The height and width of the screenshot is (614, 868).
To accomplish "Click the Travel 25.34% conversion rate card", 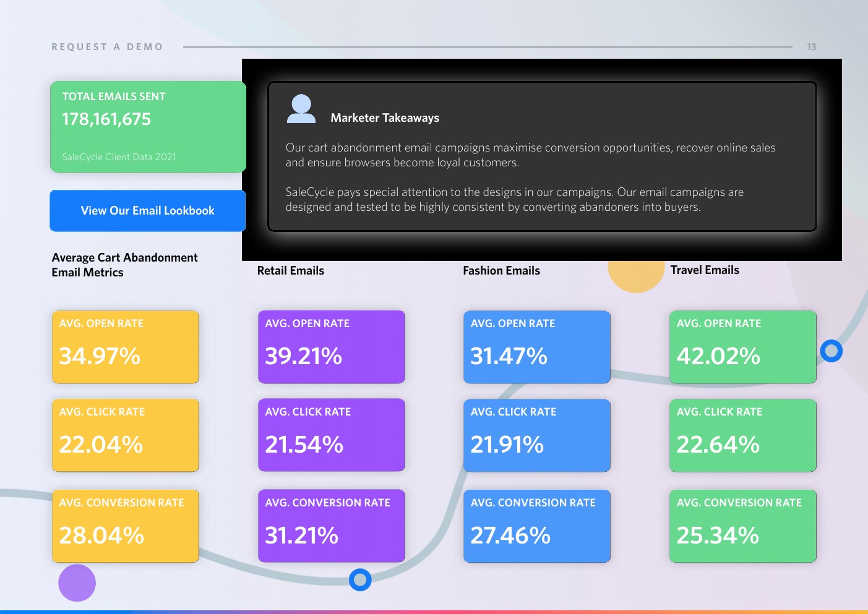I will [742, 526].
